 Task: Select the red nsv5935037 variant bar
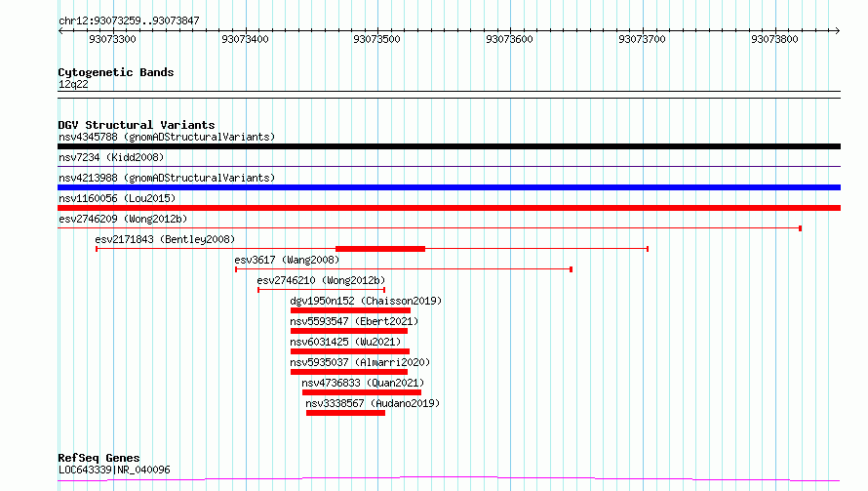coord(349,372)
